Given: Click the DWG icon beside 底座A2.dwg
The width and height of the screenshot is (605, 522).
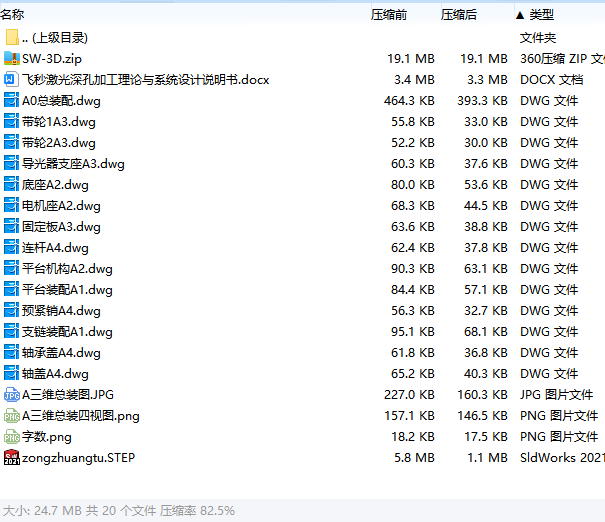Looking at the screenshot, I should coord(11,184).
